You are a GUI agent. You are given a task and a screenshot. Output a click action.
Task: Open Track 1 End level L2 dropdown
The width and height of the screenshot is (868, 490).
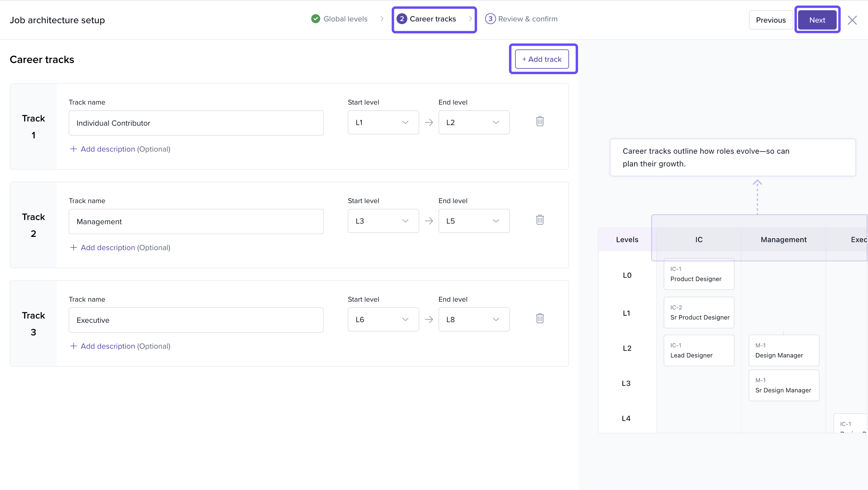point(474,122)
